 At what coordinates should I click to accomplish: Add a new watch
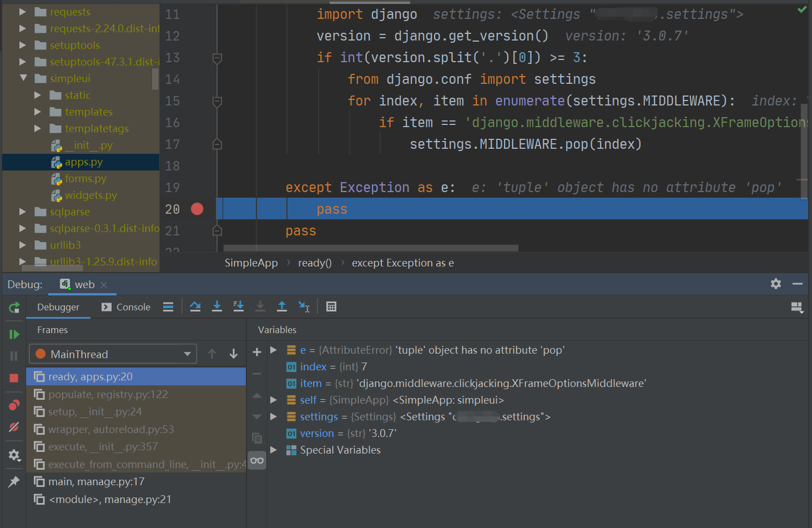pos(257,352)
